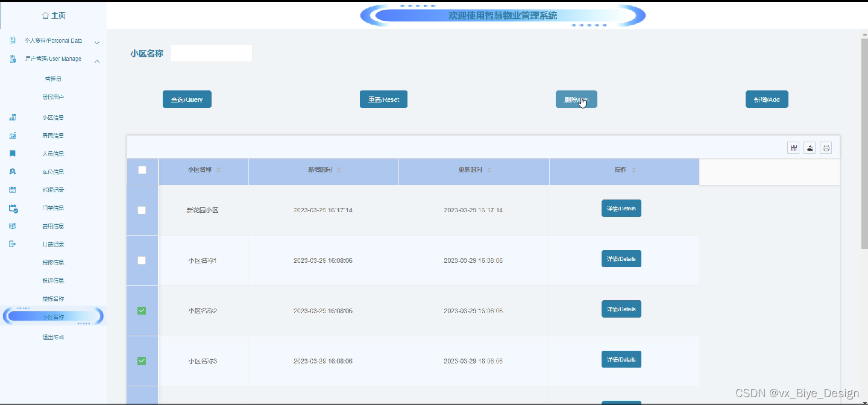
Task: Open 管理员 under User Manage
Action: pos(53,79)
